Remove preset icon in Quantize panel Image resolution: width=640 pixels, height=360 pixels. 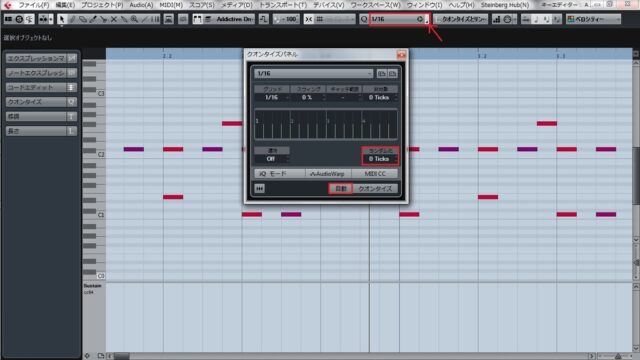coord(392,73)
